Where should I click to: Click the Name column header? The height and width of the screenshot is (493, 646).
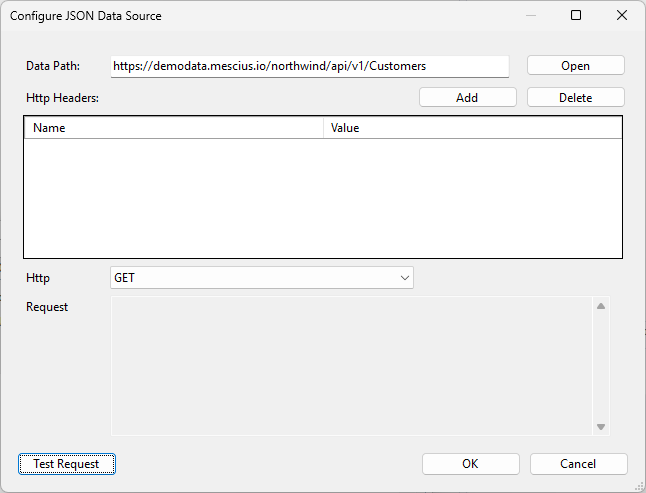[174, 128]
